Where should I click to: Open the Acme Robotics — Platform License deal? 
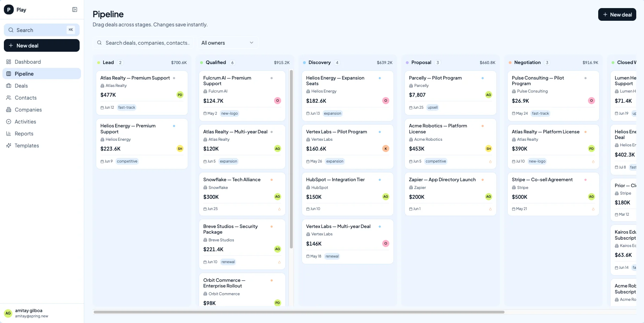[451, 144]
